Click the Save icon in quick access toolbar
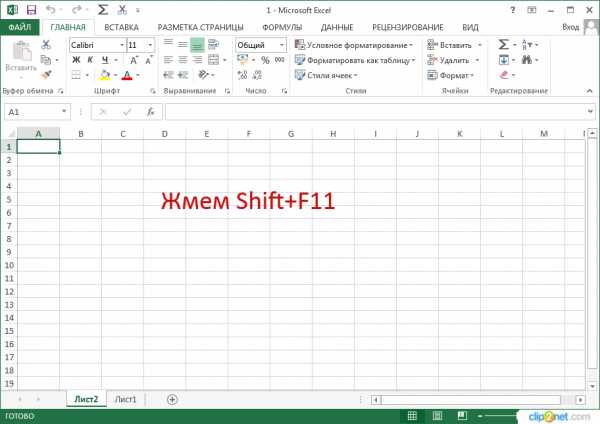Image resolution: width=600 pixels, height=424 pixels. coord(31,10)
